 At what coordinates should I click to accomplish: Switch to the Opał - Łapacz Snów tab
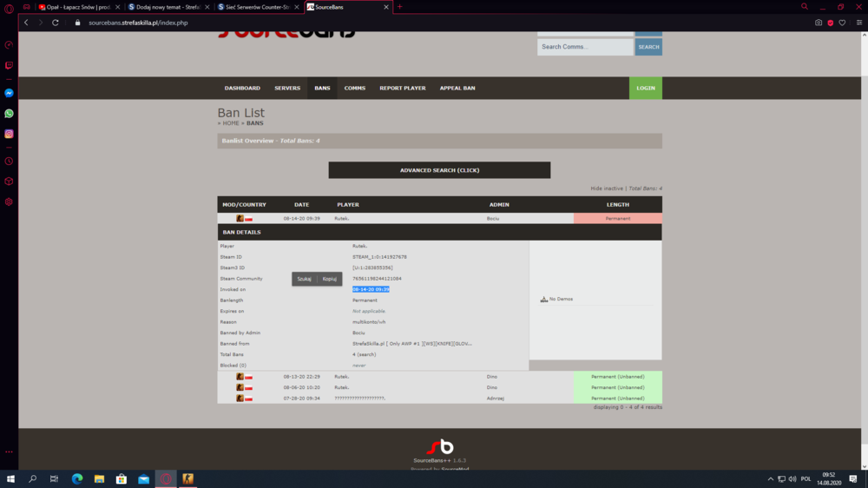pyautogui.click(x=79, y=7)
